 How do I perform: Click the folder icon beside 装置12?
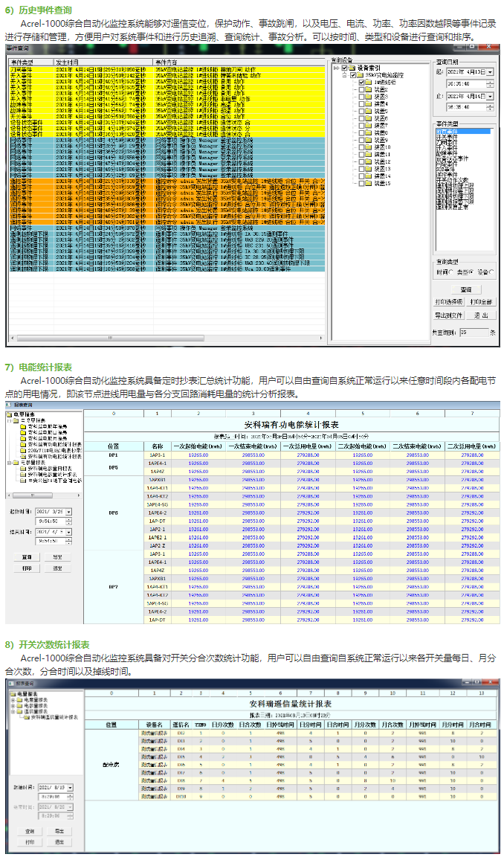369,161
